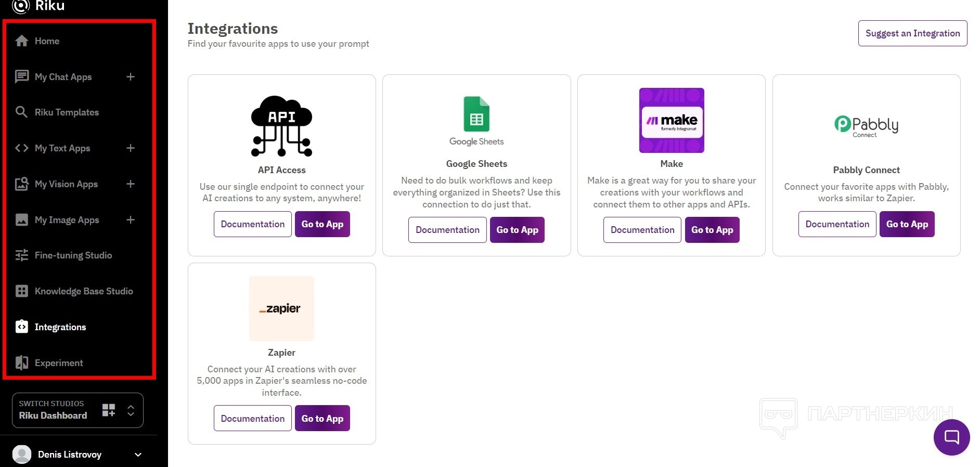Open the Denis Listrovoy account dropdown
The height and width of the screenshot is (467, 980).
tap(138, 455)
